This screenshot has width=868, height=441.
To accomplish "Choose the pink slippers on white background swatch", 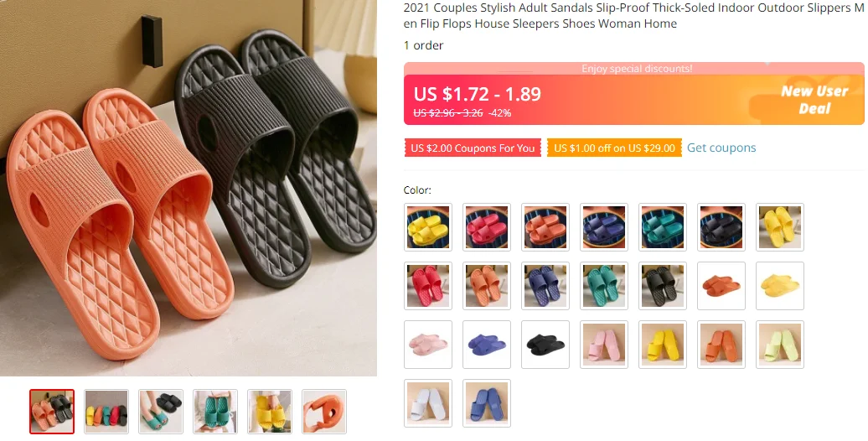I will coord(428,345).
